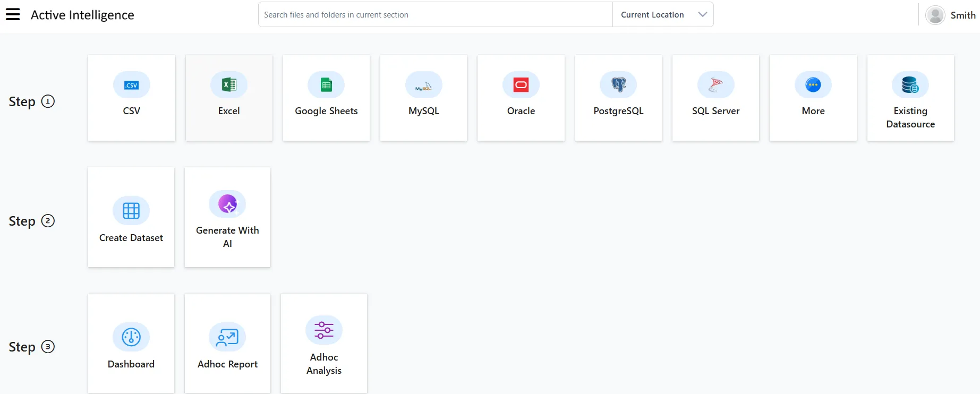
Task: Click the More label text
Action: pos(813,111)
